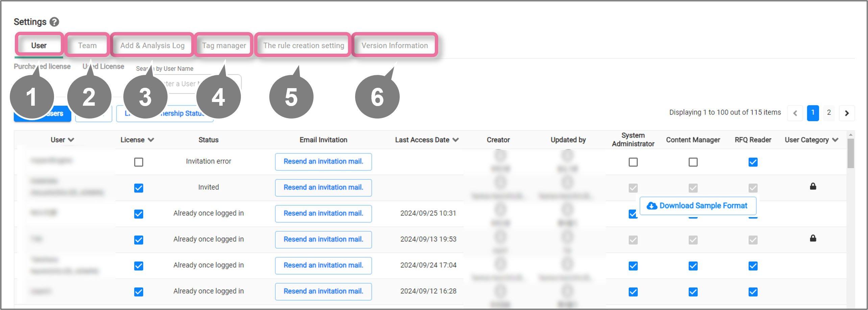The height and width of the screenshot is (310, 868).
Task: Click the Updated by avatar in first row
Action: (x=568, y=156)
